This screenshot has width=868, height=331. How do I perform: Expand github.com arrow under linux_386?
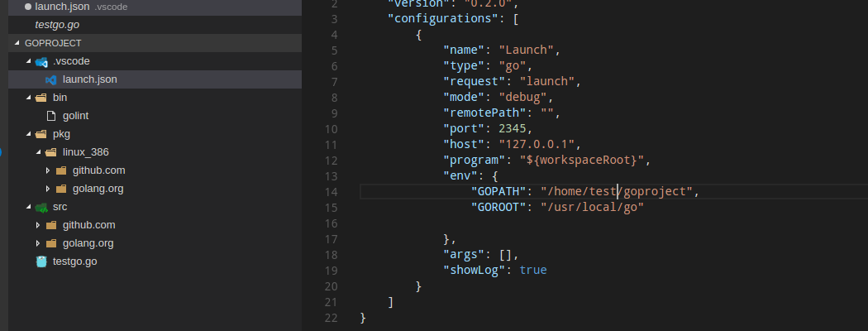pos(48,170)
